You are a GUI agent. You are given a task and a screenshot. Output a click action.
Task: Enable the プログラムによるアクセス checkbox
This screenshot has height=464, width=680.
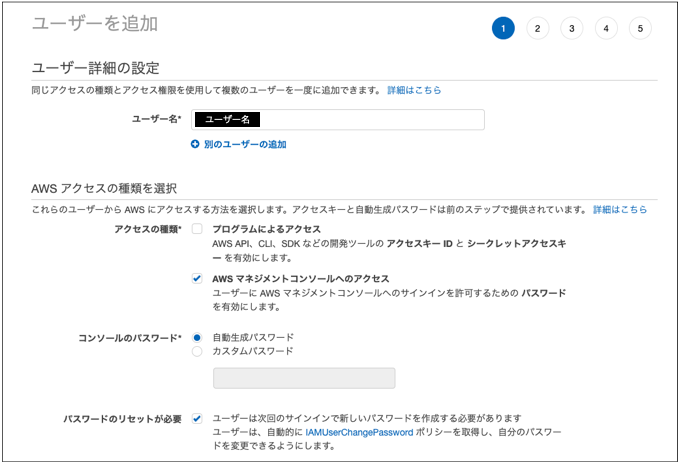pos(197,229)
